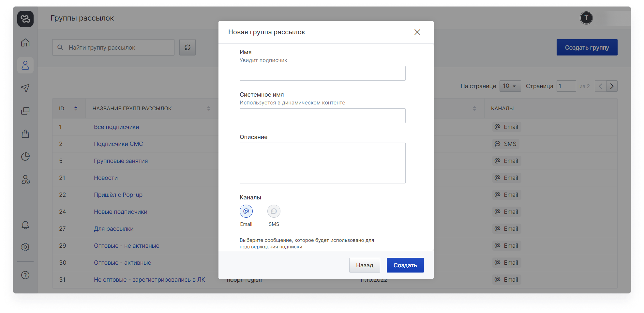This screenshot has width=644, height=313.
Task: Open the Пришёл с Pop-up group
Action: (x=118, y=195)
